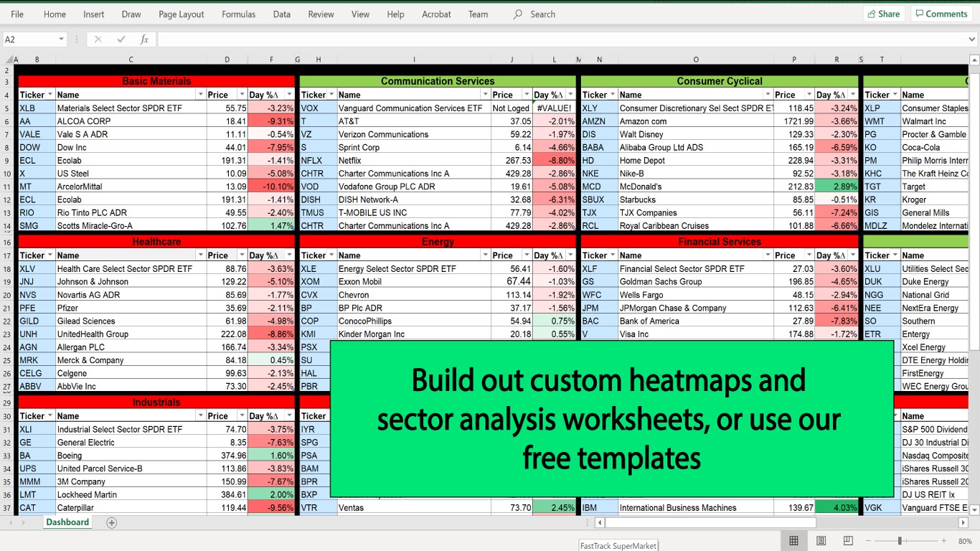
Task: Open Day %Δ filter under Industrials
Action: (289, 416)
